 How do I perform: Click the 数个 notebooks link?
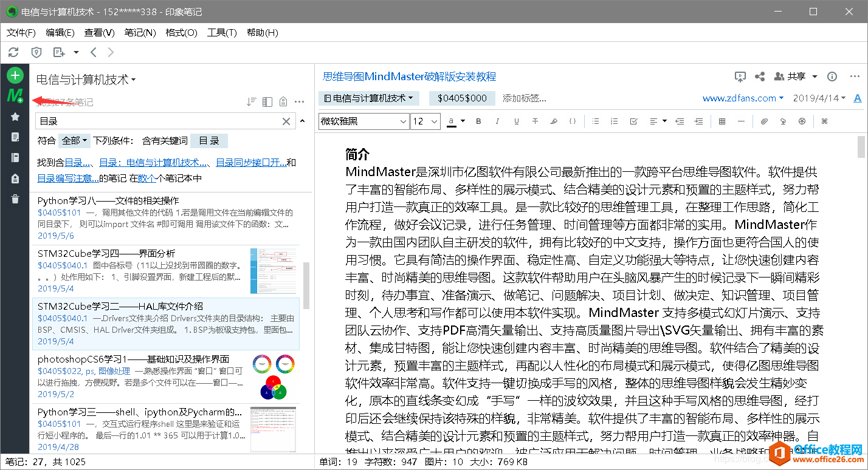tap(146, 179)
